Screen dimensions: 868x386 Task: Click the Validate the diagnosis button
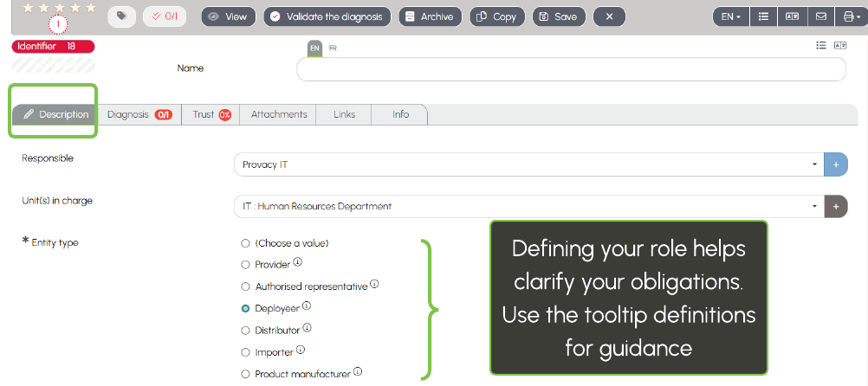pyautogui.click(x=327, y=16)
